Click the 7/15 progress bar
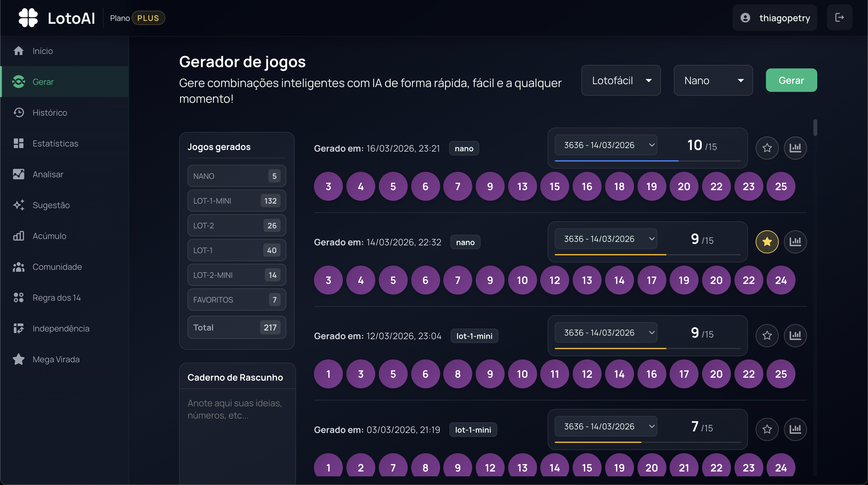868x485 pixels. coord(647,442)
